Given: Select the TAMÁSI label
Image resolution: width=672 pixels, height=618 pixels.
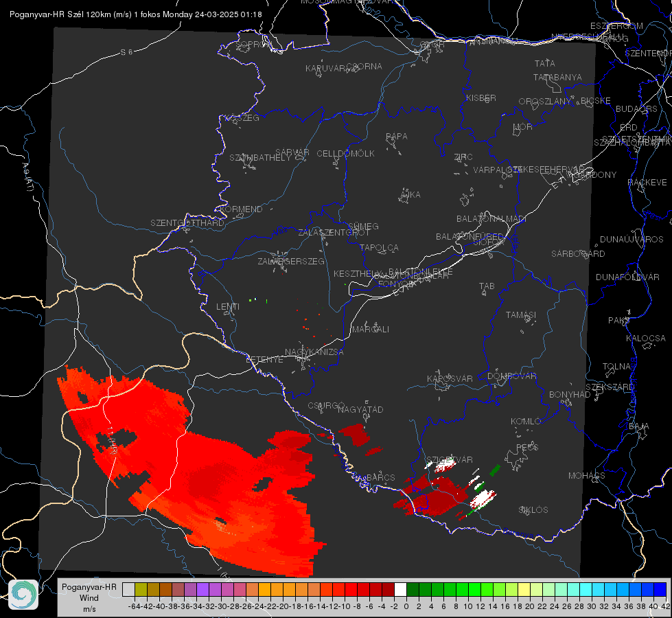Looking at the screenshot, I should [521, 314].
